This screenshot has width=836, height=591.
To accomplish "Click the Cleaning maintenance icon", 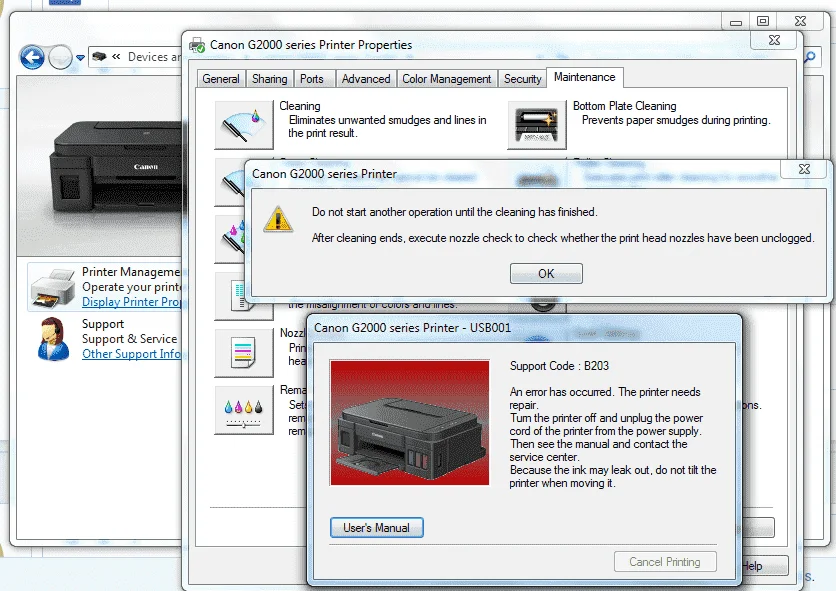I will 244,125.
